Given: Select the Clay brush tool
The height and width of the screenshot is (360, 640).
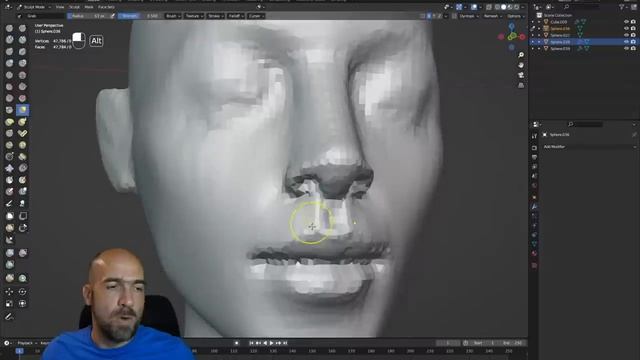Looking at the screenshot, I should (x=9, y=40).
